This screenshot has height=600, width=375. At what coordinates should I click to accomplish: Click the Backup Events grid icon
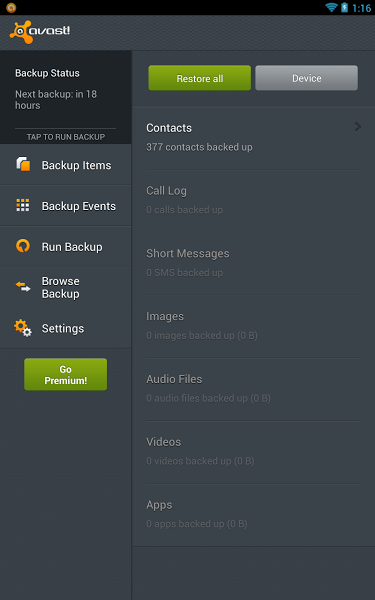tap(23, 205)
